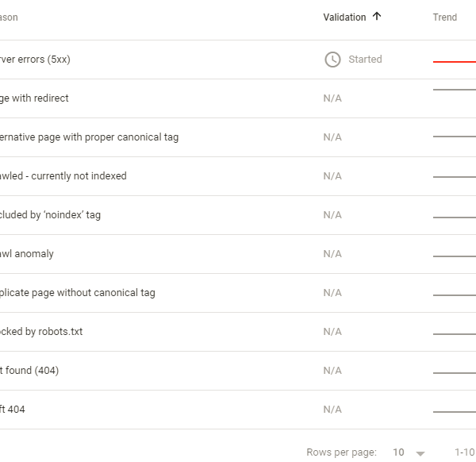The height and width of the screenshot is (462, 476).
Task: Open the Page with redirect row
Action: click(x=238, y=98)
